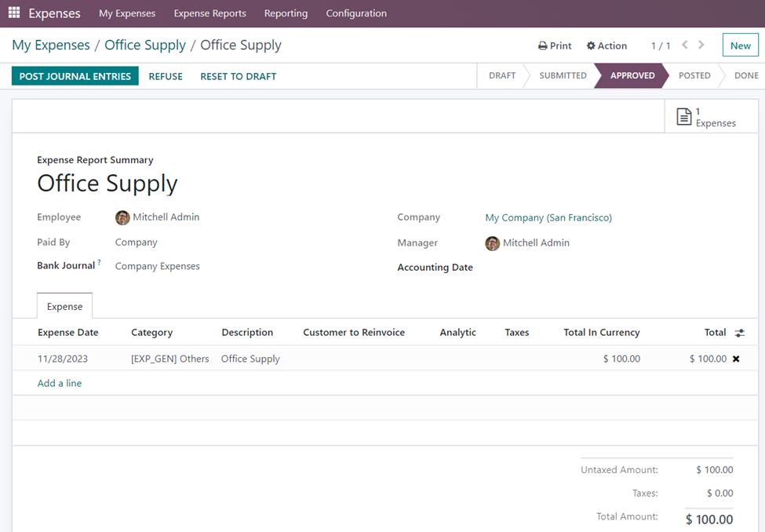Image resolution: width=765 pixels, height=532 pixels.
Task: Go to next record arrow
Action: pyautogui.click(x=701, y=46)
